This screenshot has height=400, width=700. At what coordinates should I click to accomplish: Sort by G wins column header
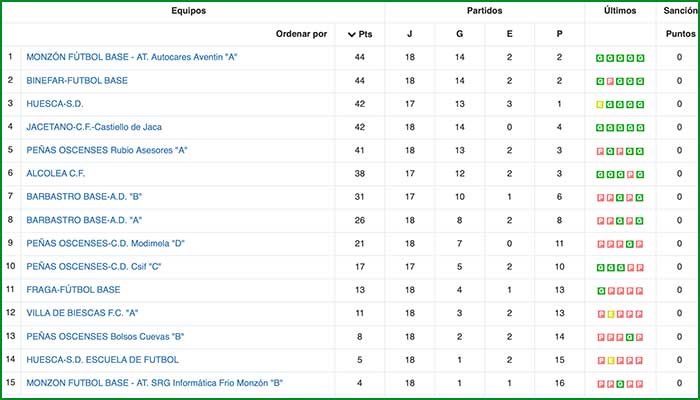click(x=459, y=34)
